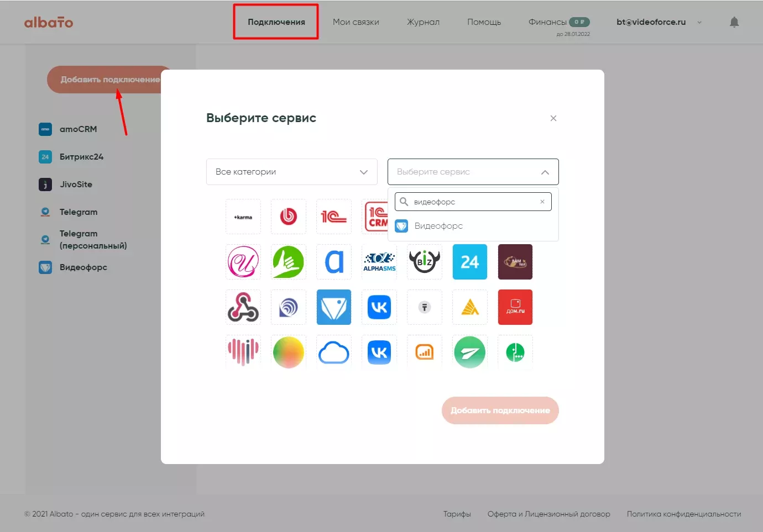Open the 'Мои связки' tab
The width and height of the screenshot is (763, 532).
point(356,22)
